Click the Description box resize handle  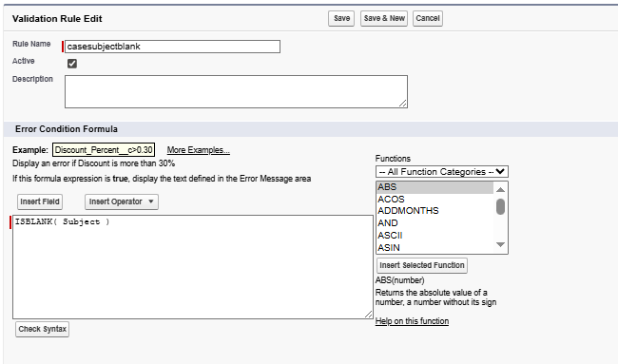pos(403,104)
